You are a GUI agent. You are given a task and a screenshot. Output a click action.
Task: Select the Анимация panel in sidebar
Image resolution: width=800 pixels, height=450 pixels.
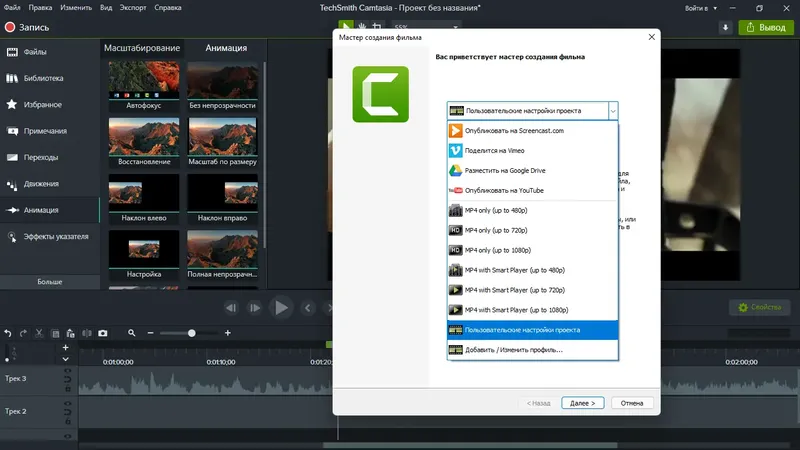pos(49,210)
